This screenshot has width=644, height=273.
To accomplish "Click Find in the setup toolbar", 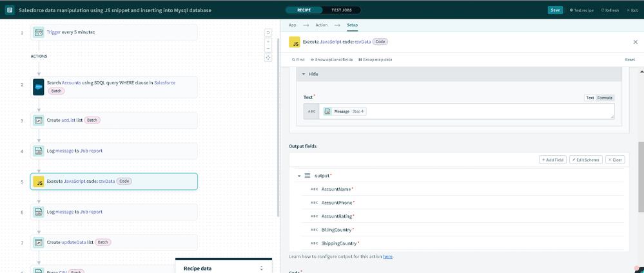I will [x=298, y=59].
